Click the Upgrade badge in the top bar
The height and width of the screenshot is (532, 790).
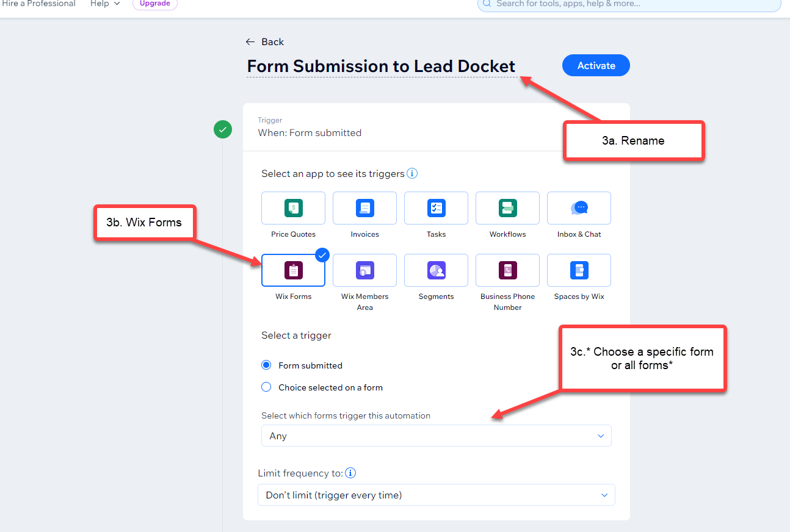(x=154, y=4)
